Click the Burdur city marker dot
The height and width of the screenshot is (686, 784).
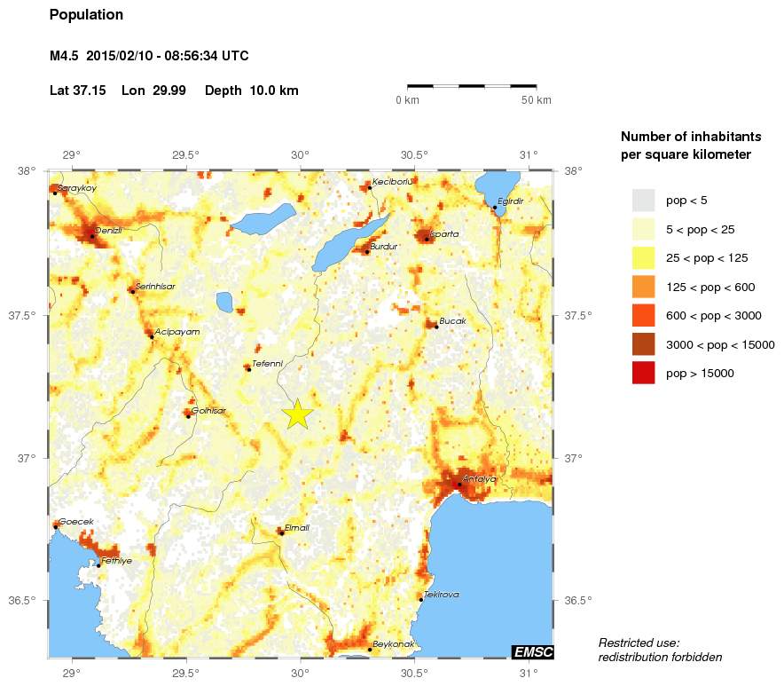[x=367, y=251]
